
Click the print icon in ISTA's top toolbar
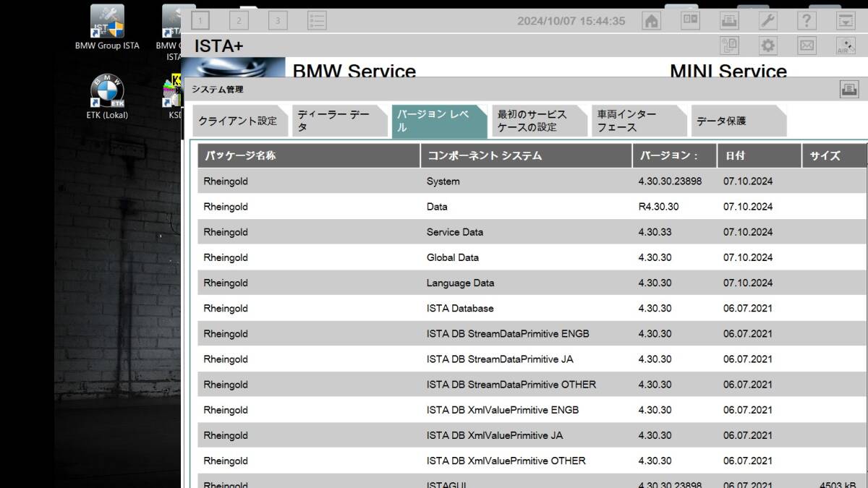pos(729,21)
